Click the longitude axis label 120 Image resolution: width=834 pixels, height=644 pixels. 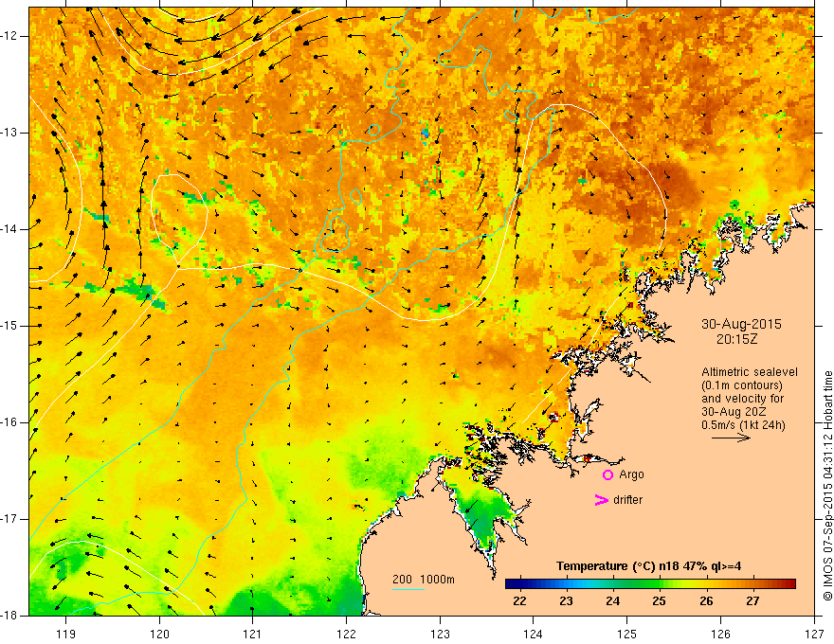(x=159, y=634)
